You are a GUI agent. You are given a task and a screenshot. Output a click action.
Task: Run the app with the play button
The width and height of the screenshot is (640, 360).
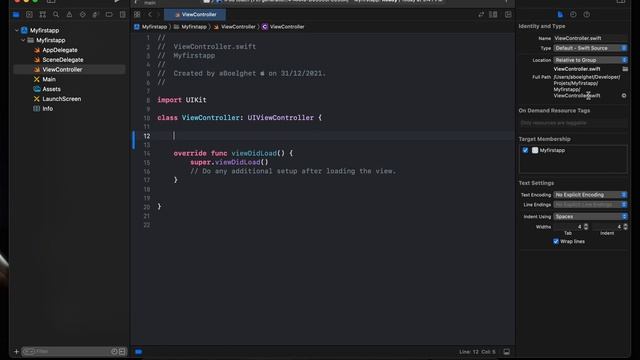pos(117,2)
